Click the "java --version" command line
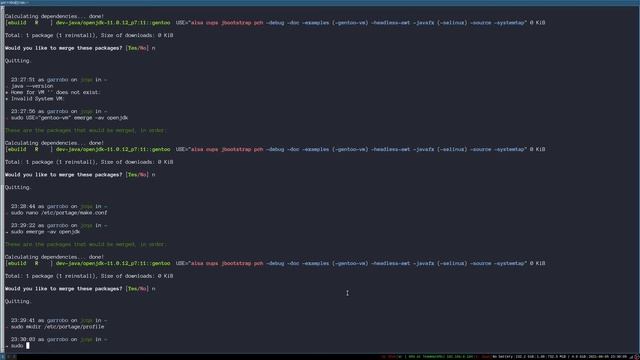 [32, 86]
